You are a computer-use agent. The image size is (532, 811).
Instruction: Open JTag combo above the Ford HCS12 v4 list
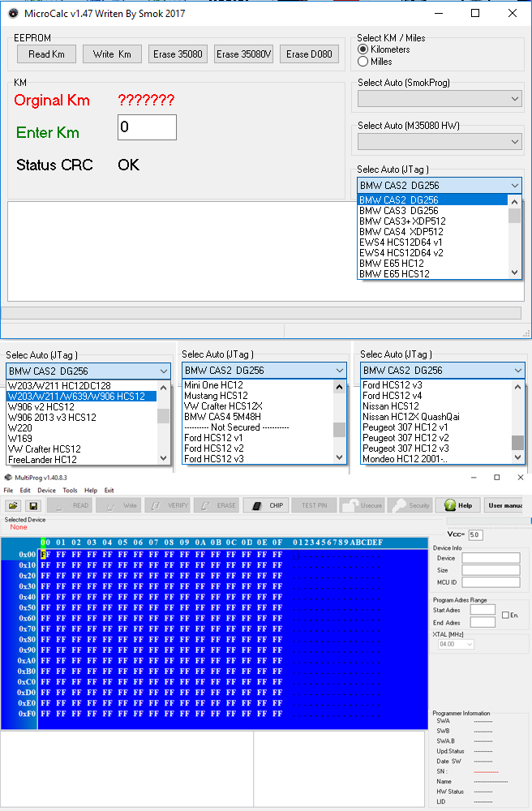point(442,371)
